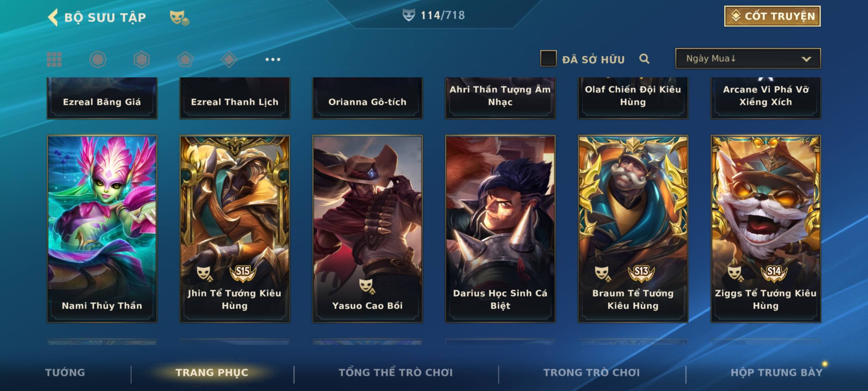Open the three-dots more filters icon
This screenshot has width=868, height=391.
pos(273,59)
